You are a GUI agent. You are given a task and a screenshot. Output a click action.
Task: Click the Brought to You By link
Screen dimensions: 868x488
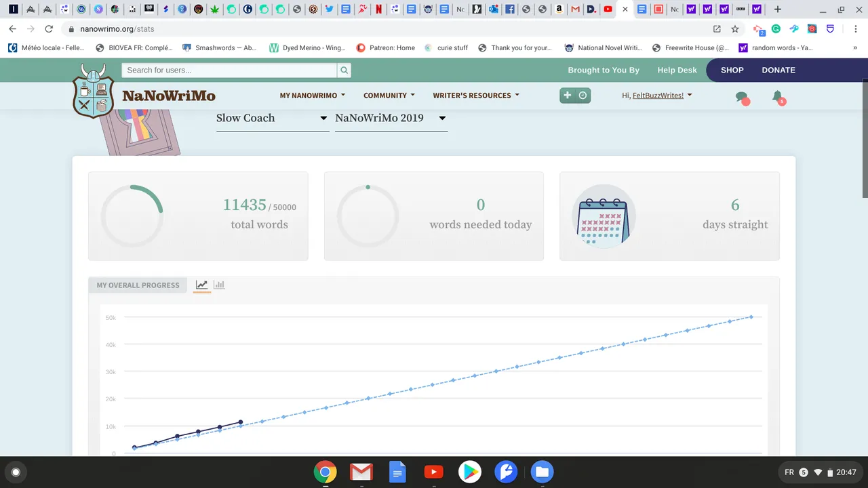604,70
